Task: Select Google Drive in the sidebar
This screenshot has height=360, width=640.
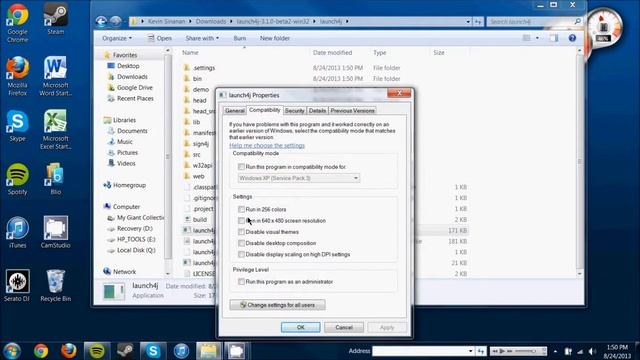Action: [x=135, y=88]
